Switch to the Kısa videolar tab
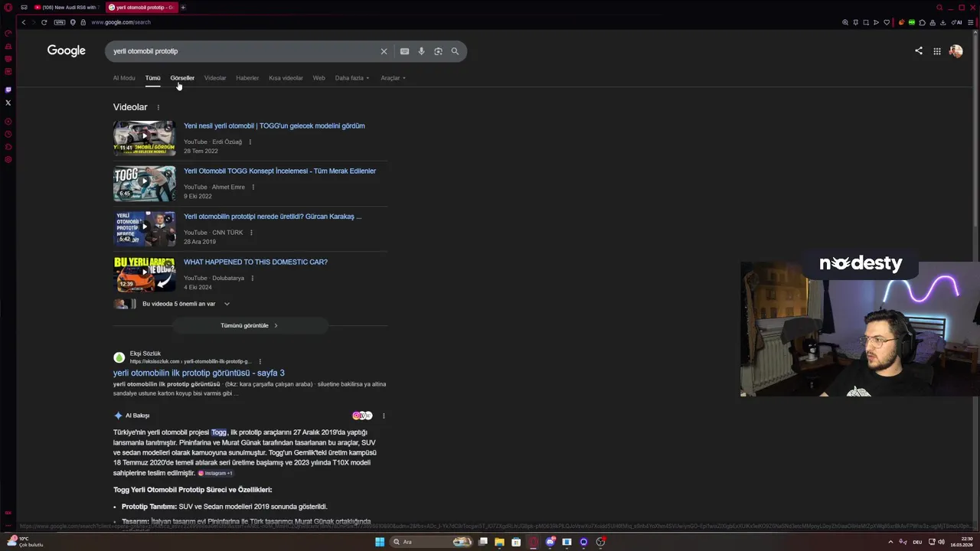Viewport: 980px width, 551px height. coord(286,78)
